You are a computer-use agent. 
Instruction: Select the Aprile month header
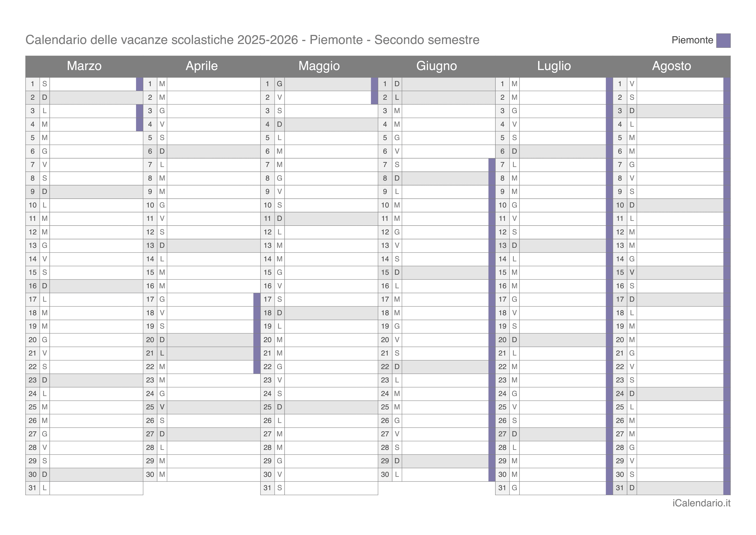pyautogui.click(x=201, y=66)
